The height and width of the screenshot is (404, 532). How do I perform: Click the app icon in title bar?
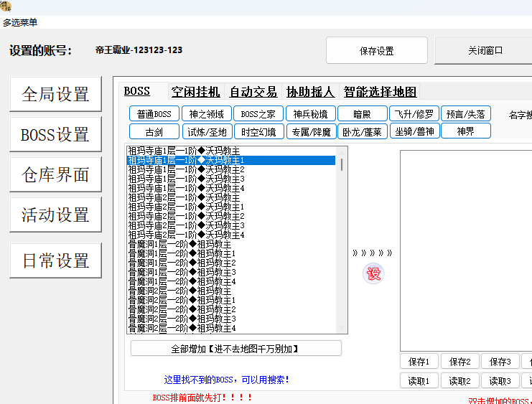click(x=6, y=6)
